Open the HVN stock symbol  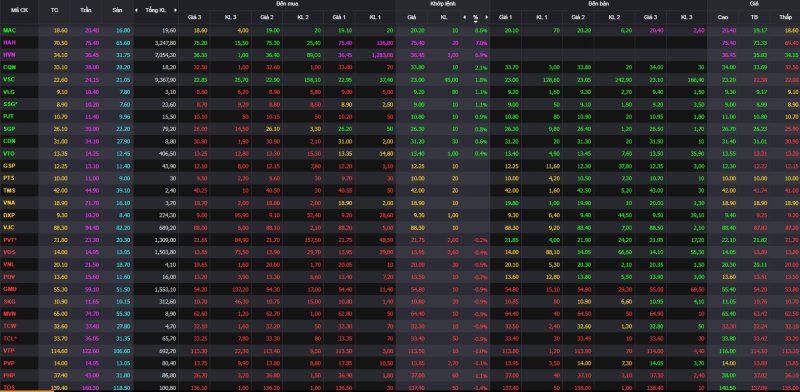pos(9,55)
